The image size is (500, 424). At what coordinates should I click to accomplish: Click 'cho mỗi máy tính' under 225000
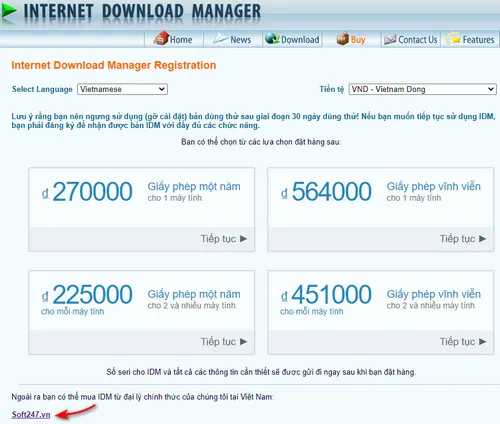click(x=73, y=312)
